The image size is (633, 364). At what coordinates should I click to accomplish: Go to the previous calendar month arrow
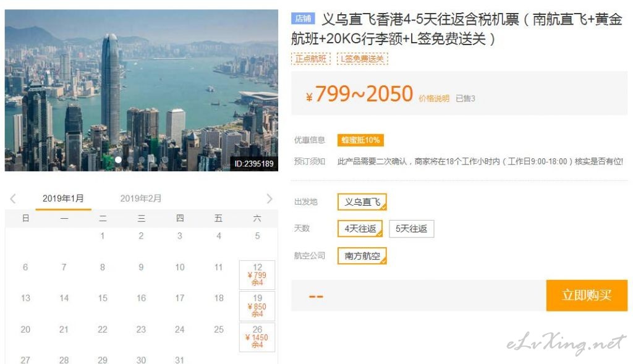click(13, 198)
